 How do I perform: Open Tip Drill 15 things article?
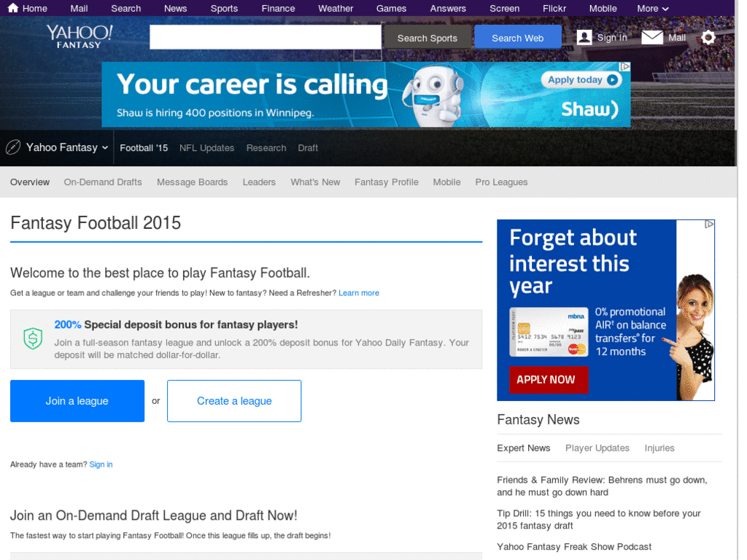pos(599,519)
